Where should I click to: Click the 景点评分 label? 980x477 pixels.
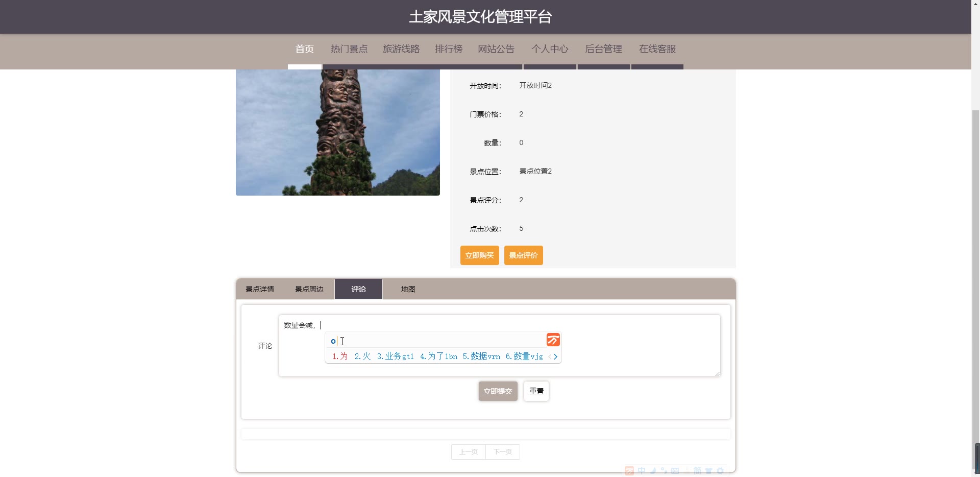(x=485, y=200)
